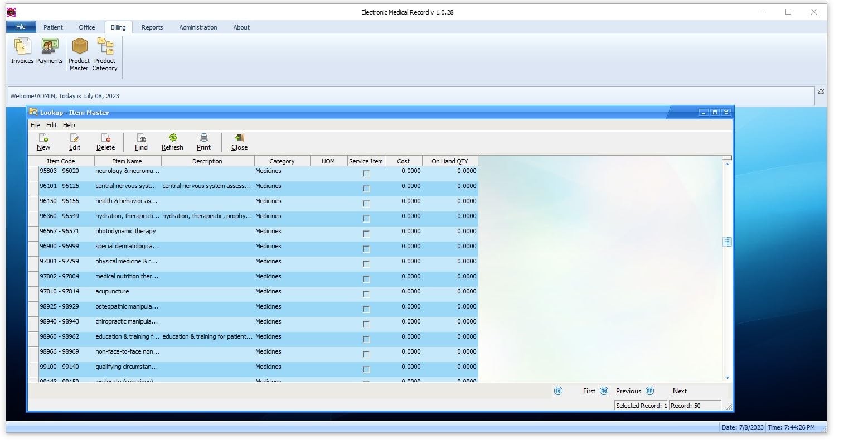Image resolution: width=868 pixels, height=443 pixels.
Task: Check Service Item box for item 95803 - 96020
Action: (366, 174)
